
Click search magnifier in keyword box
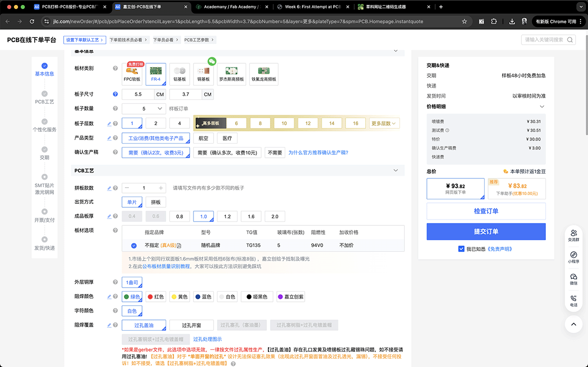tap(570, 40)
